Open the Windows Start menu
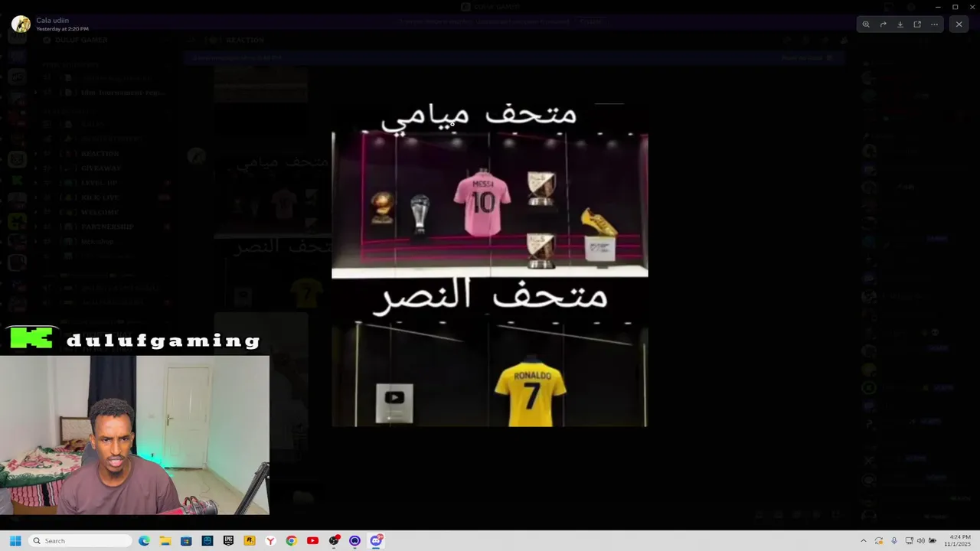 (x=15, y=540)
